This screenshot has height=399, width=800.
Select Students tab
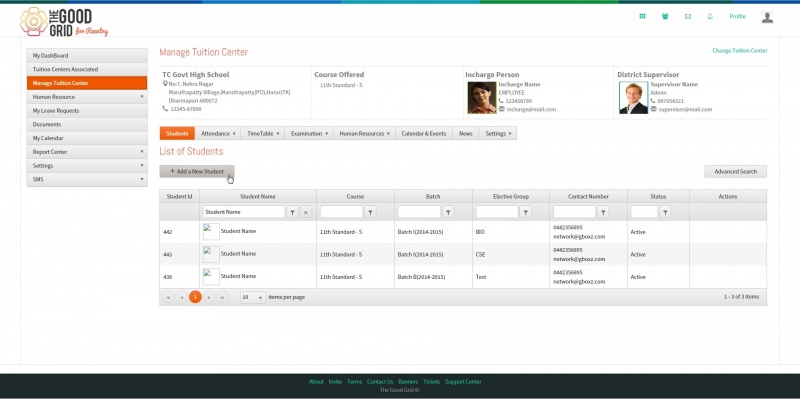[x=177, y=134]
